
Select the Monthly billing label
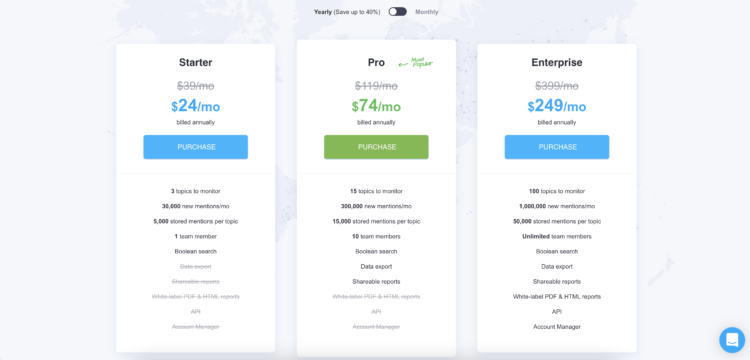tap(427, 12)
